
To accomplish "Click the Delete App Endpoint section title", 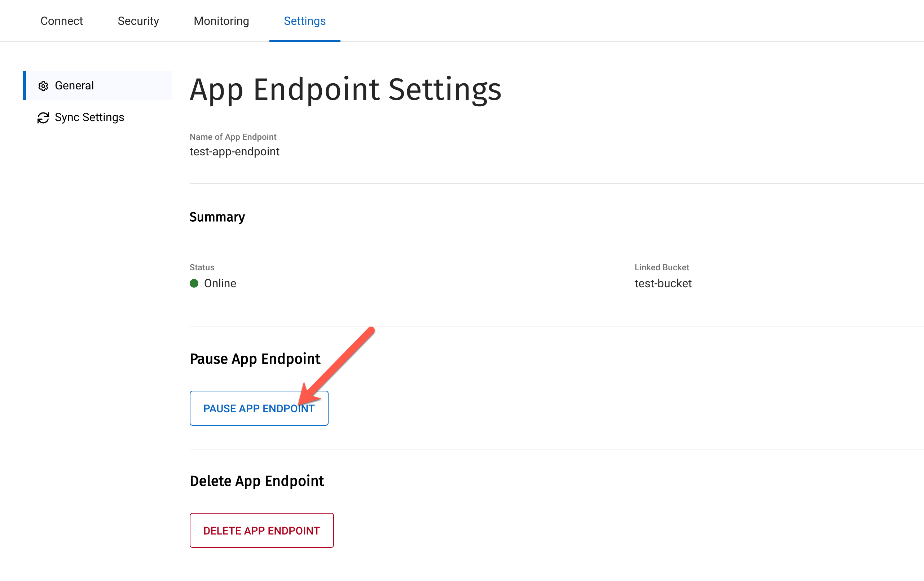I will (x=257, y=481).
